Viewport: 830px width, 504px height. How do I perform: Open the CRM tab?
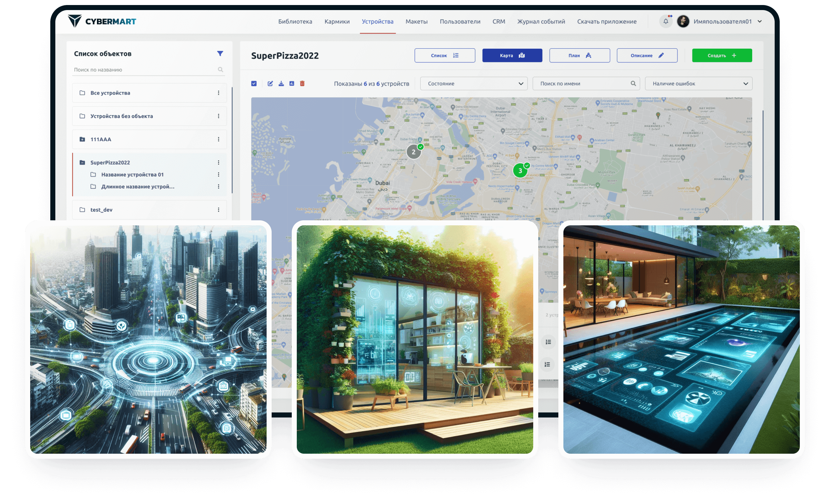tap(499, 21)
